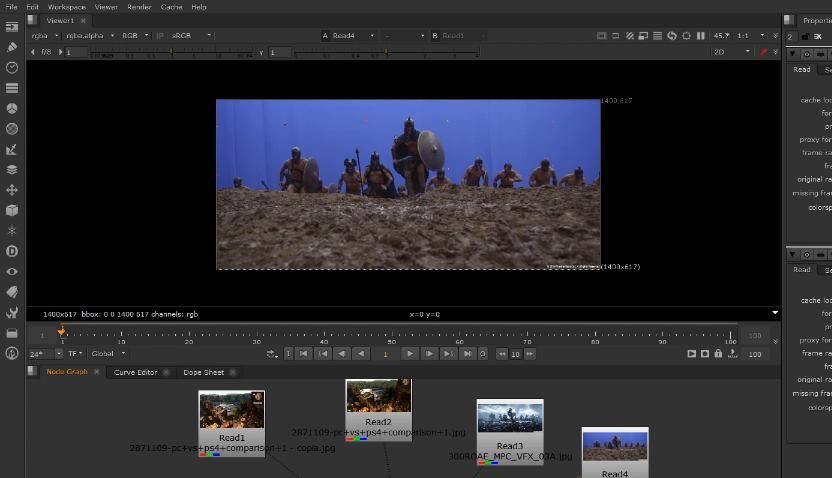Open the Keyer nodes toolbar menu

point(12,150)
